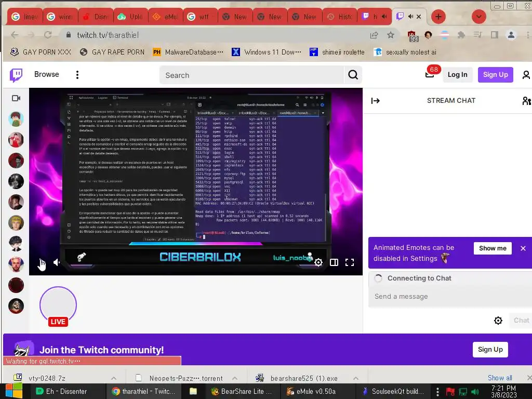Bookmark this page with star
This screenshot has height=399, width=532.
pyautogui.click(x=391, y=35)
